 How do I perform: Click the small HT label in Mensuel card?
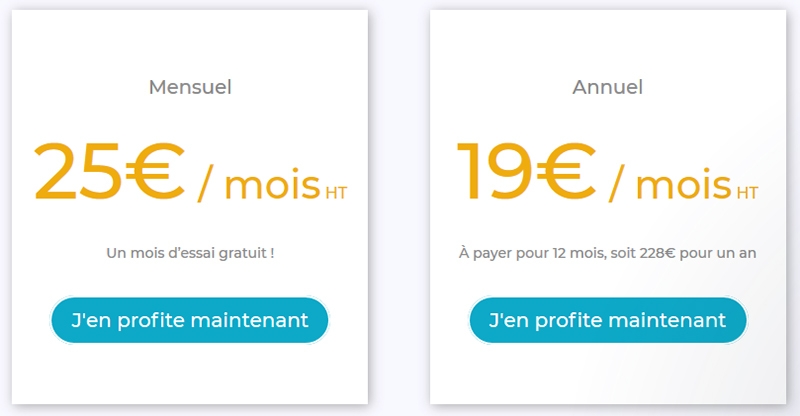point(336,192)
